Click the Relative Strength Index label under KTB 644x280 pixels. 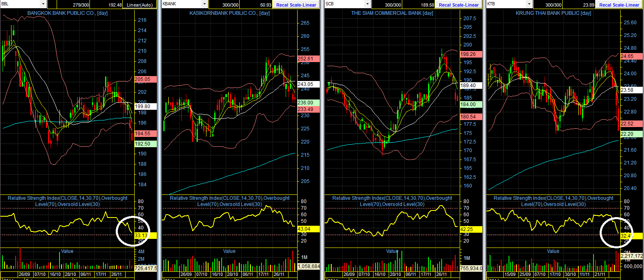(x=553, y=201)
